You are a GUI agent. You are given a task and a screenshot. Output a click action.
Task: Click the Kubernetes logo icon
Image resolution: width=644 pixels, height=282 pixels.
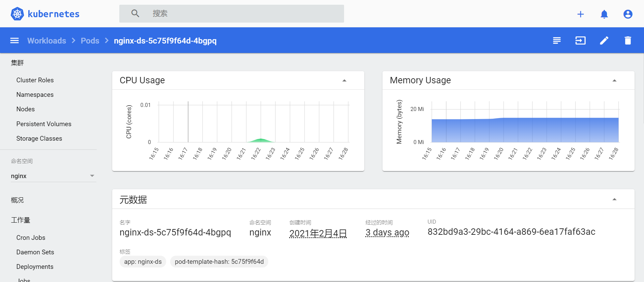(x=17, y=14)
